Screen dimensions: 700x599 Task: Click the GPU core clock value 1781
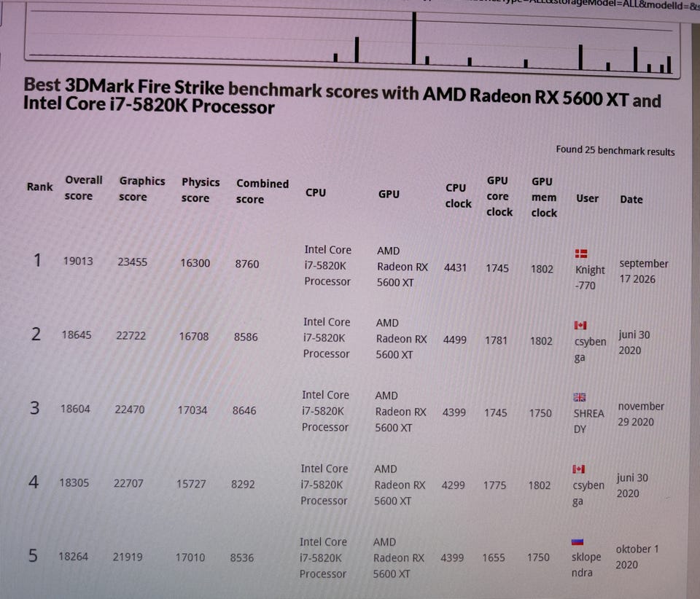tap(496, 340)
